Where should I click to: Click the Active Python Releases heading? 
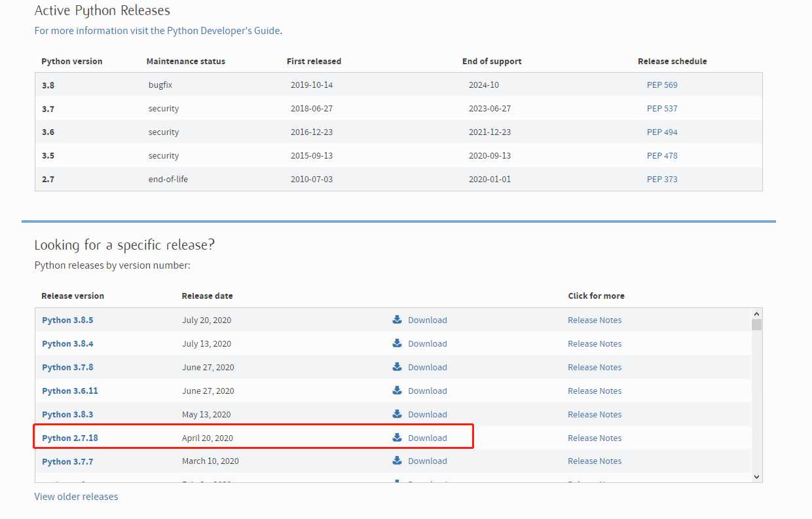[102, 11]
